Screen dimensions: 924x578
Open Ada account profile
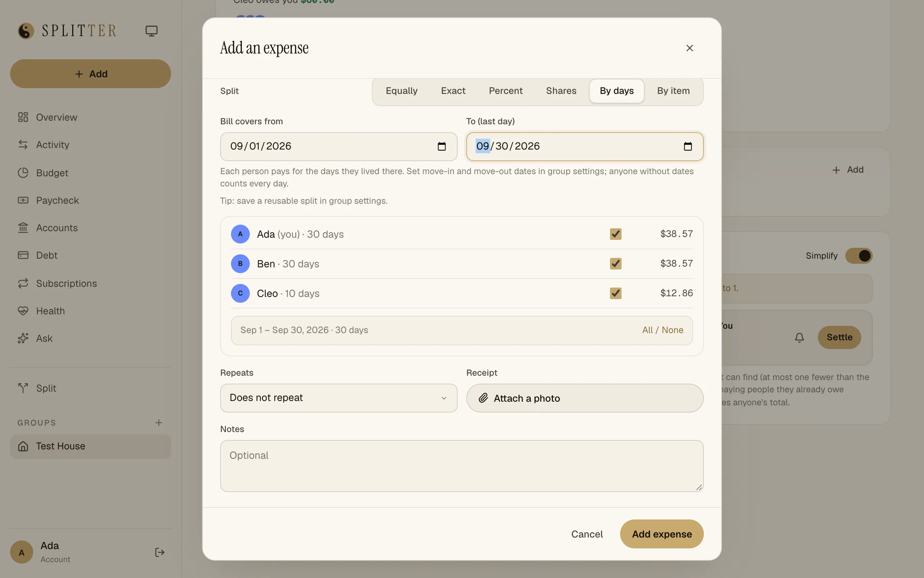40,552
